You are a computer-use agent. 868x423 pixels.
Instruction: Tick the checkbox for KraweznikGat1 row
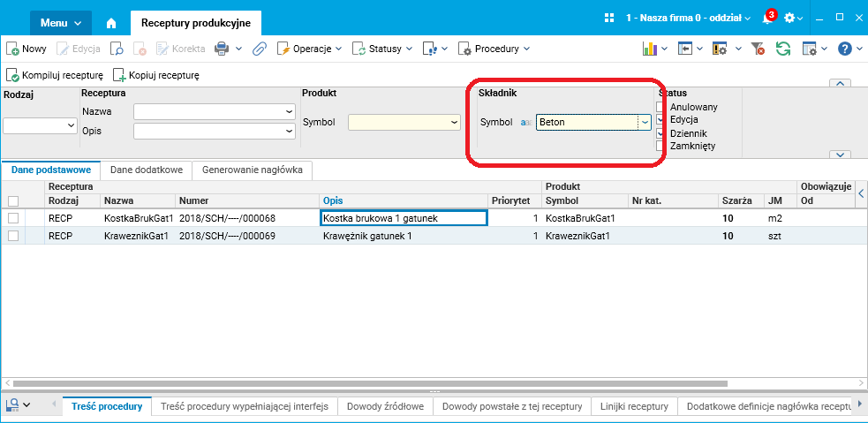13,236
